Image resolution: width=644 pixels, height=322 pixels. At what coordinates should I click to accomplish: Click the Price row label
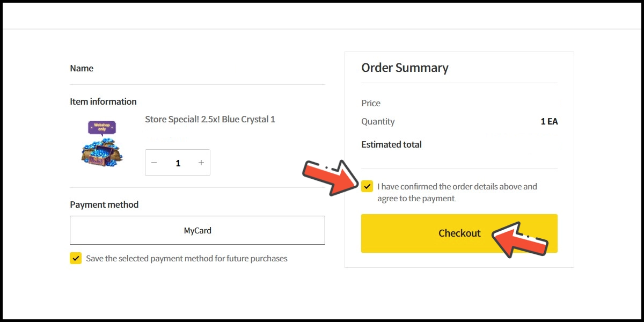click(x=371, y=103)
